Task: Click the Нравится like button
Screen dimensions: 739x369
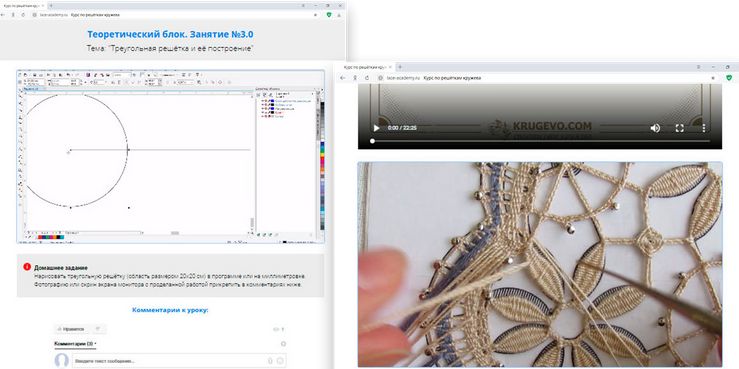Action: point(72,329)
